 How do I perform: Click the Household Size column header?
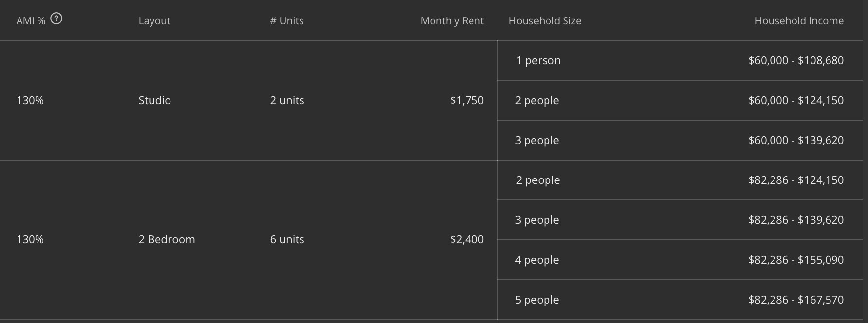tap(545, 21)
